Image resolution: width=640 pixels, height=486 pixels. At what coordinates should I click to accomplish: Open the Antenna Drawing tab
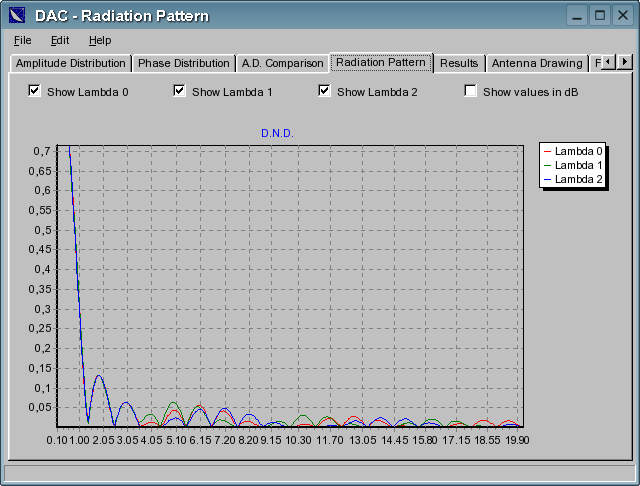[537, 63]
